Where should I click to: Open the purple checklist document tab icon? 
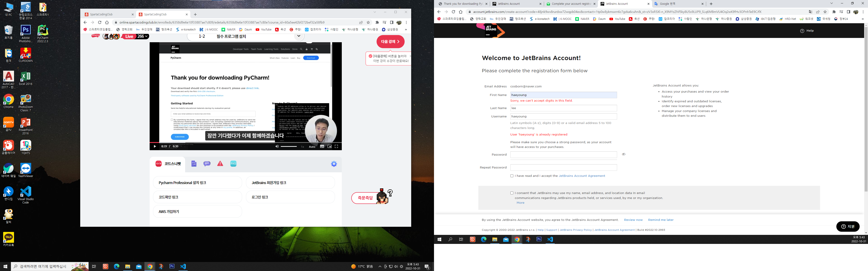coord(194,164)
